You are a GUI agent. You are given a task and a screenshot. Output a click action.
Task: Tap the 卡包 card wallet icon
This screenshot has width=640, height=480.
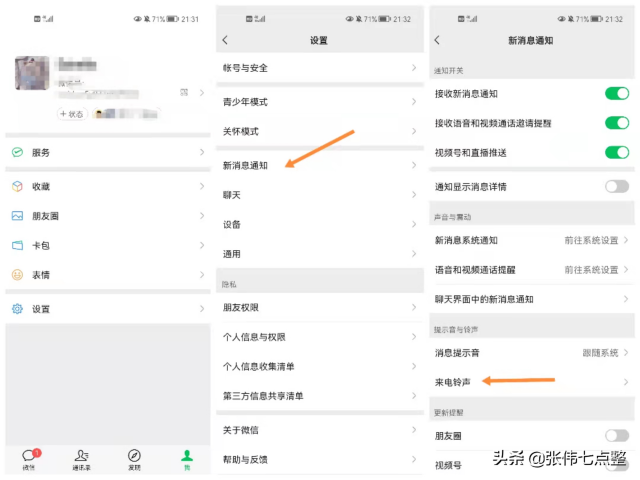click(x=17, y=245)
